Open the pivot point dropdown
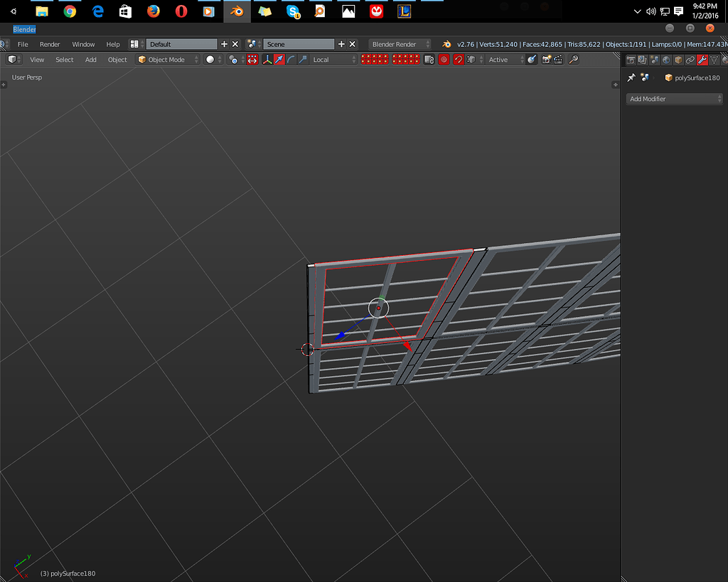728x582 pixels. [x=236, y=60]
